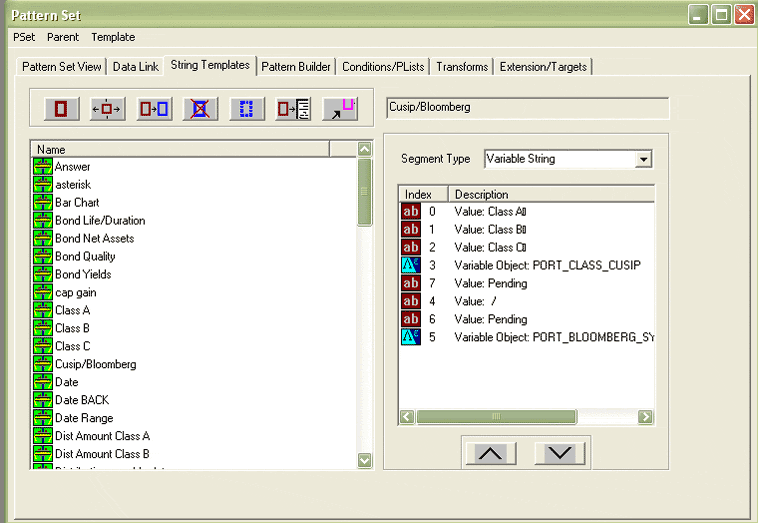Viewport: 758px width, 523px height.
Task: Click the red-to-blue rectangle copy icon
Action: point(154,108)
